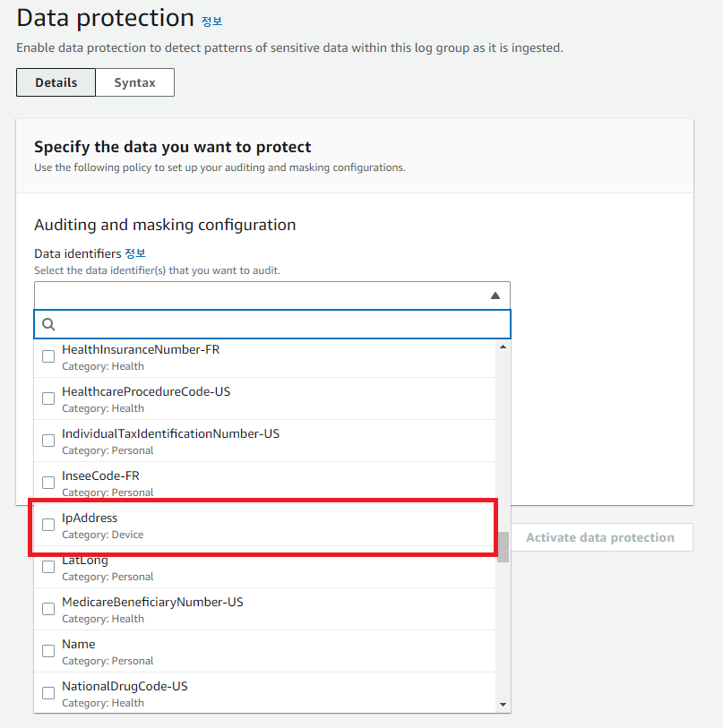The height and width of the screenshot is (728, 723).
Task: Check the HealthInsuranceNumber-FR identifier
Action: coord(47,355)
